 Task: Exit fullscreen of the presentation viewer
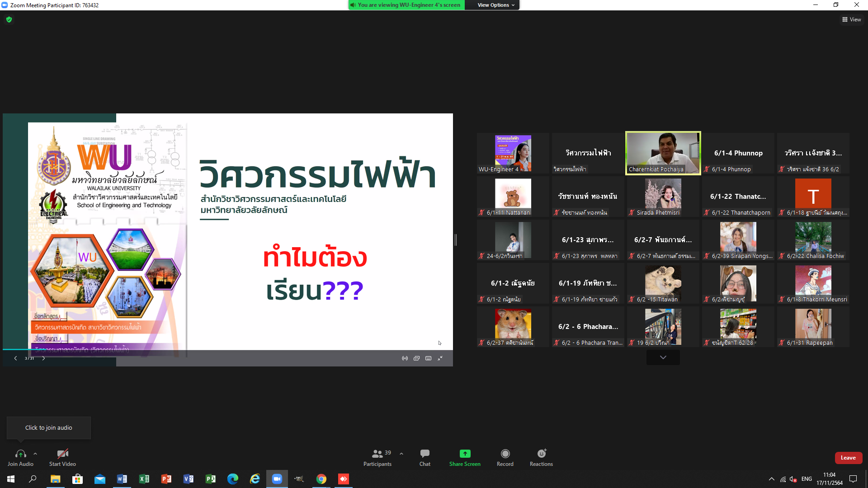point(440,358)
